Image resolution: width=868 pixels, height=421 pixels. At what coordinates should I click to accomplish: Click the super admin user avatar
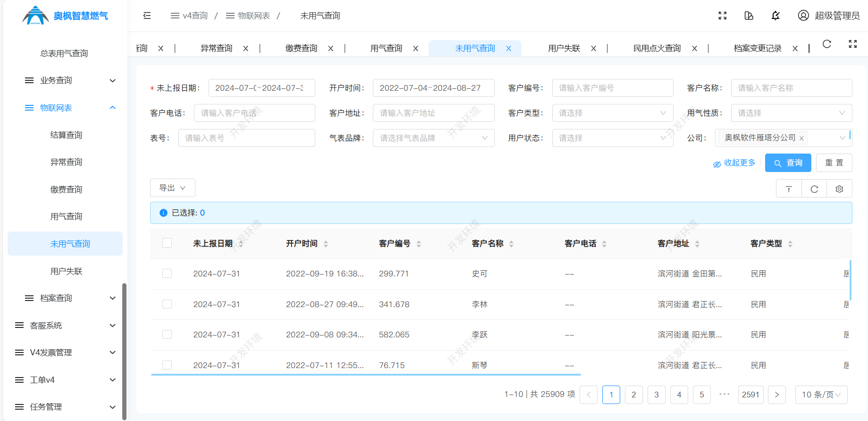click(803, 16)
